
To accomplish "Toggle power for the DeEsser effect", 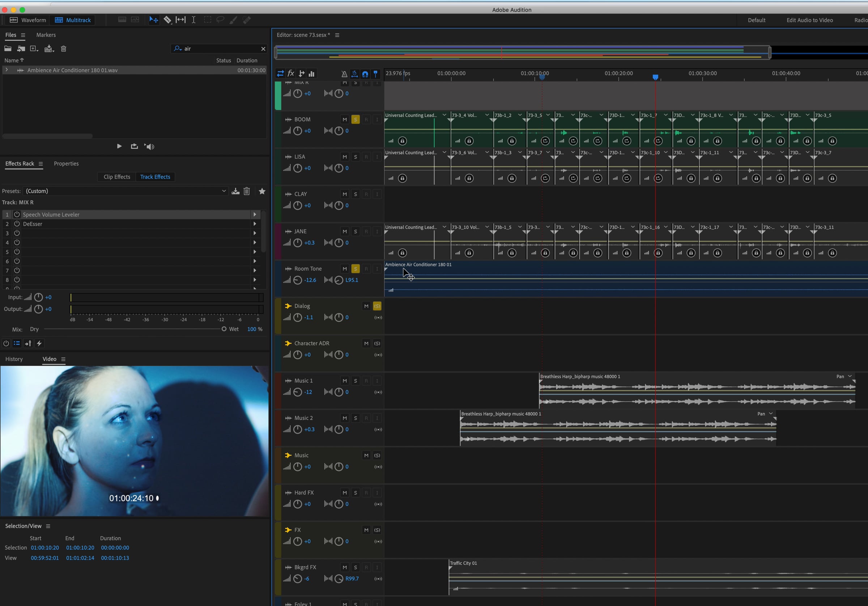I will [17, 224].
